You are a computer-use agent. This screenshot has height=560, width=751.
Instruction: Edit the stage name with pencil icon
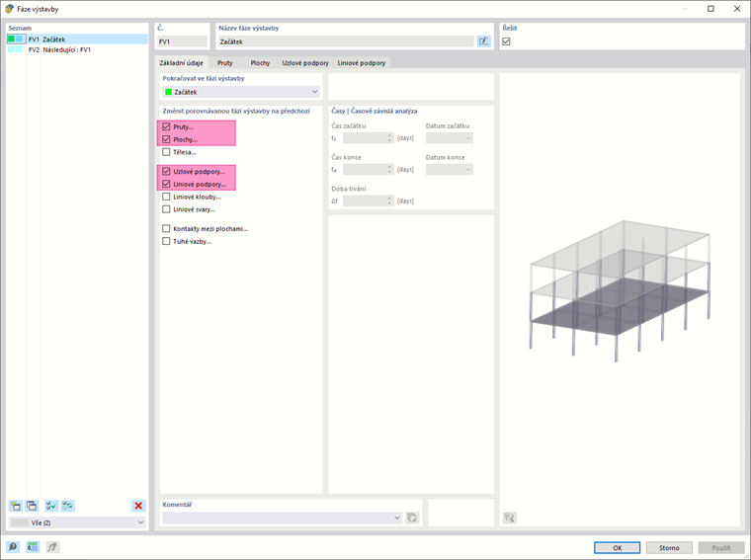tap(484, 41)
